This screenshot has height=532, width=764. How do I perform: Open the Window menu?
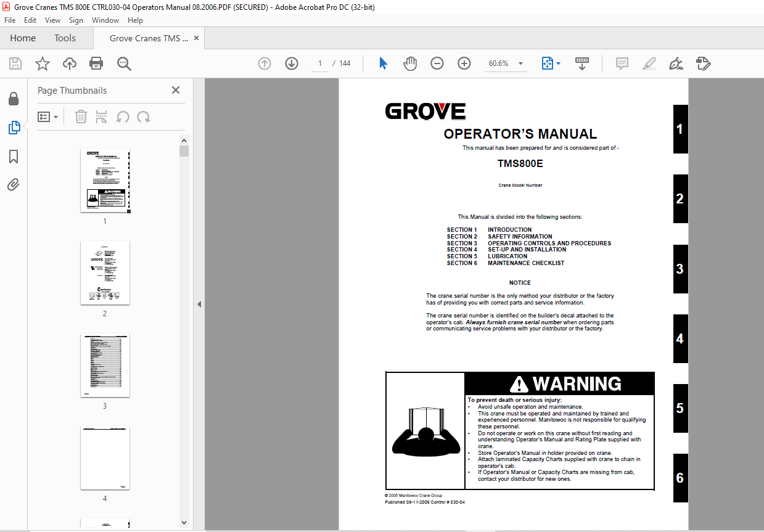(105, 20)
